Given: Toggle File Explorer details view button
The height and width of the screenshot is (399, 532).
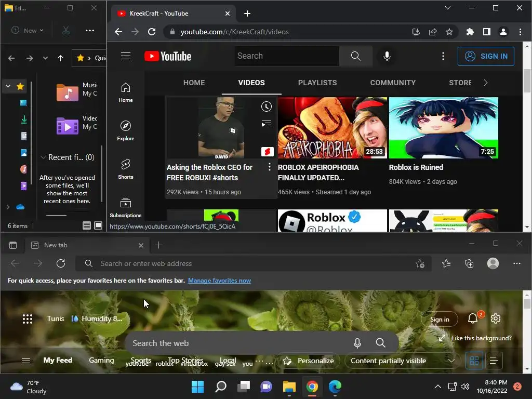Looking at the screenshot, I should coord(87,225).
